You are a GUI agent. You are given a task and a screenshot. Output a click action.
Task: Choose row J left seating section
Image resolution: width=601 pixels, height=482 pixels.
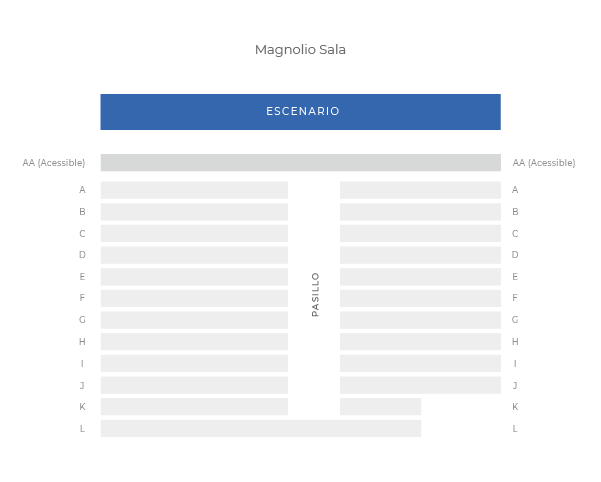(x=194, y=385)
